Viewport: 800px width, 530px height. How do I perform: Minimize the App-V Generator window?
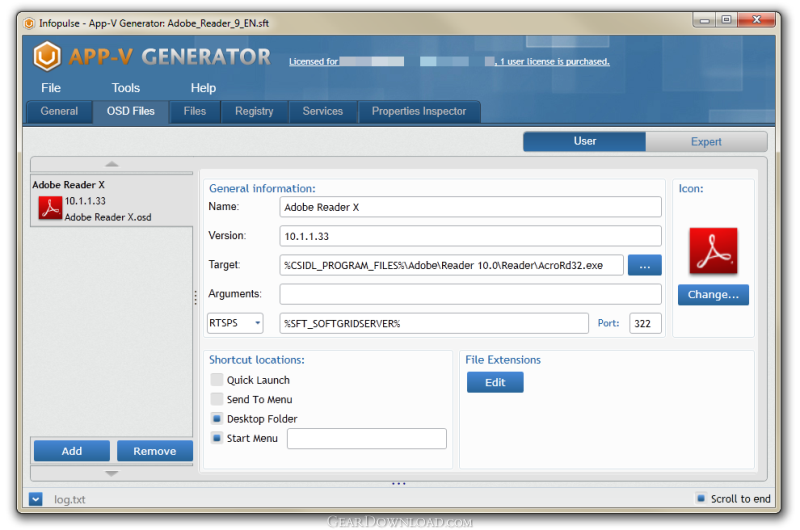tap(705, 20)
